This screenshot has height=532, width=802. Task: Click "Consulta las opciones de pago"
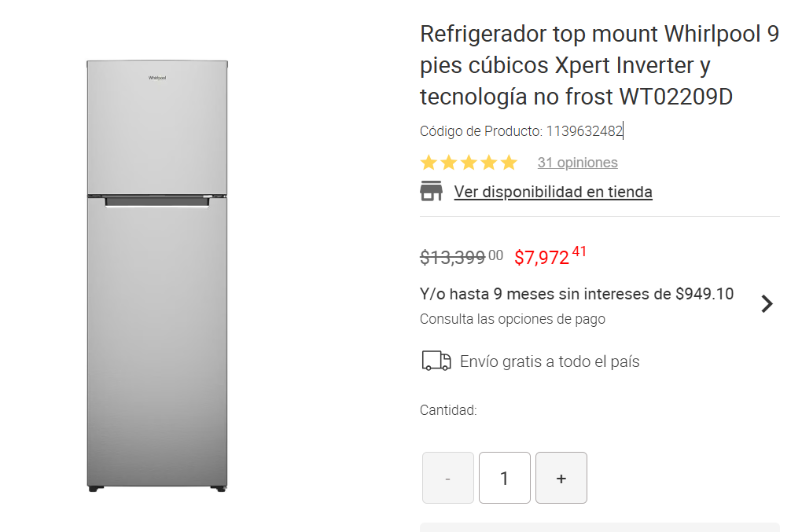click(x=512, y=318)
